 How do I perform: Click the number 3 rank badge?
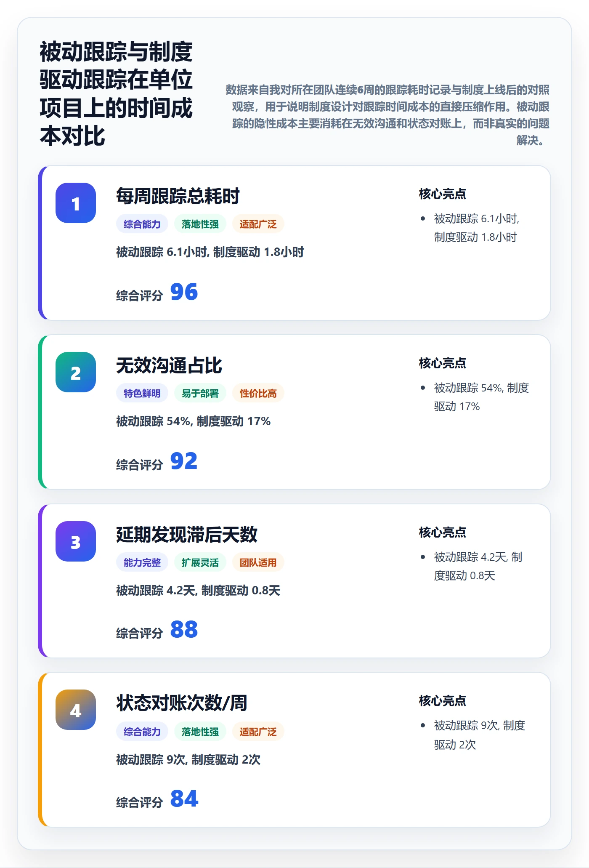[76, 541]
